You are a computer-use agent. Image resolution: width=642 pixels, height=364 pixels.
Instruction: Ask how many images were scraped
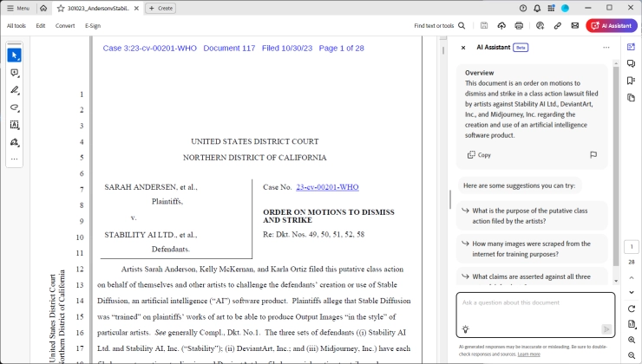click(532, 249)
